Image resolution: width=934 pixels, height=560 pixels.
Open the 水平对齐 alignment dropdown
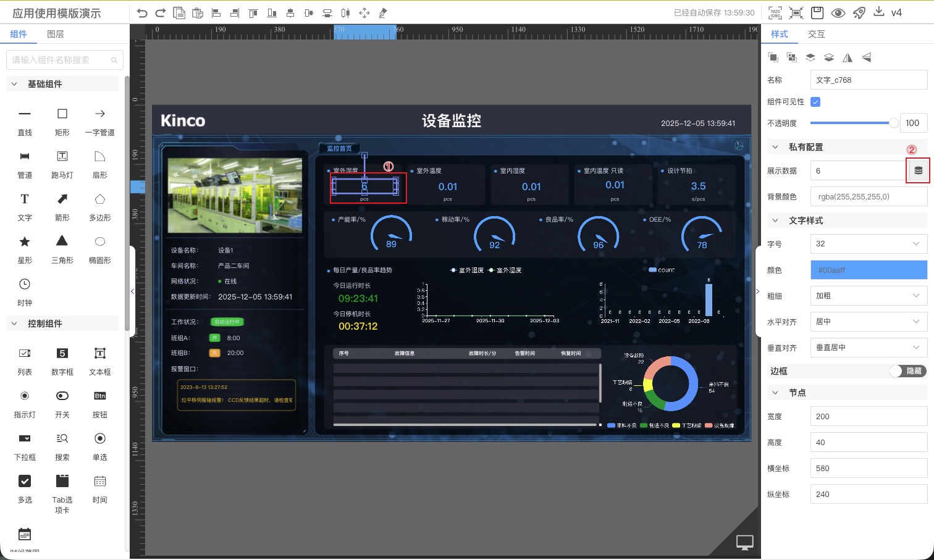[x=869, y=322]
